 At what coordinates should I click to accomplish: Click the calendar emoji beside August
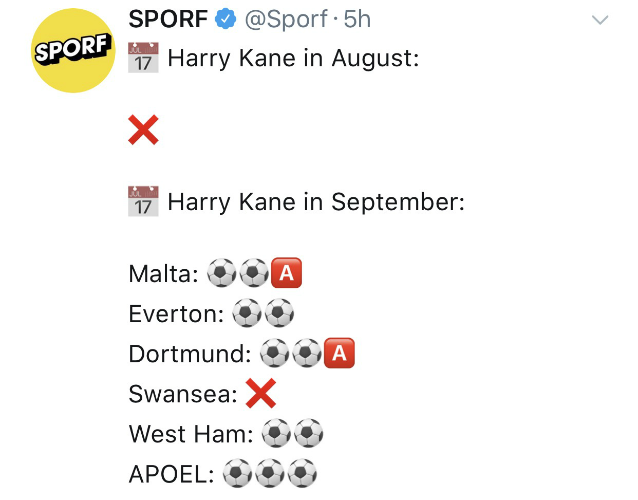tap(144, 58)
